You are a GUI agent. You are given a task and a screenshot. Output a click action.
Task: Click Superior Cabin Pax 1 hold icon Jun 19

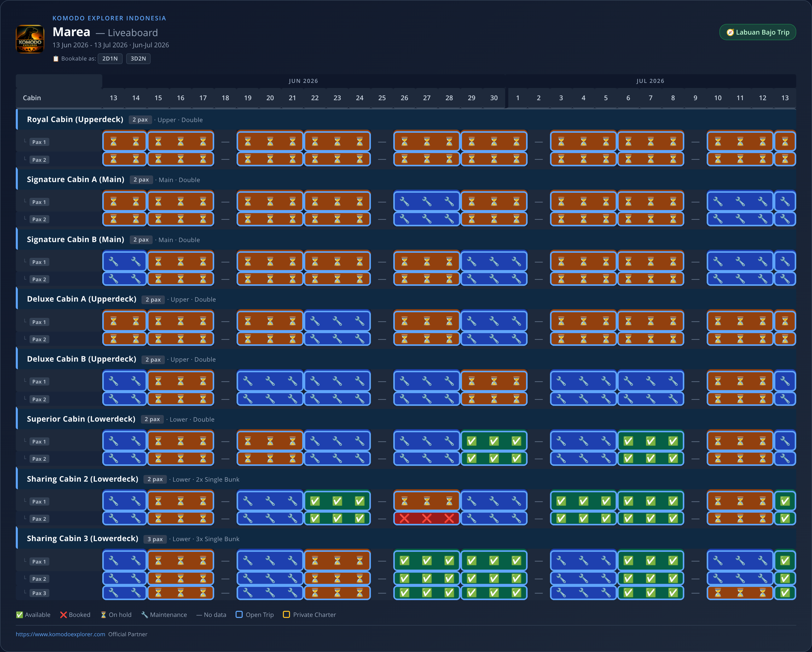pyautogui.click(x=248, y=441)
